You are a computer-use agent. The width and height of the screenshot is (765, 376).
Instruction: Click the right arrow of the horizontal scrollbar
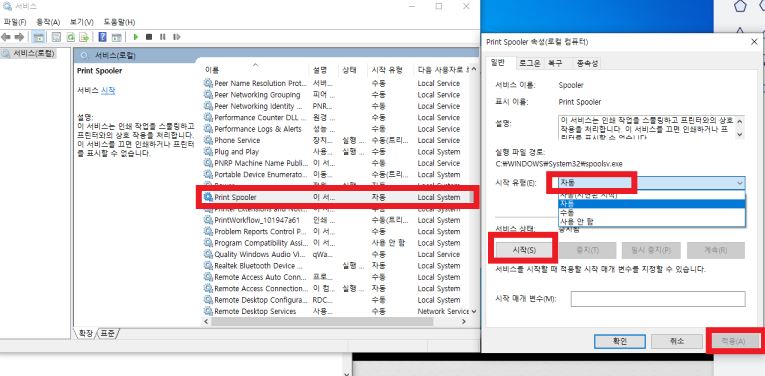pos(463,322)
